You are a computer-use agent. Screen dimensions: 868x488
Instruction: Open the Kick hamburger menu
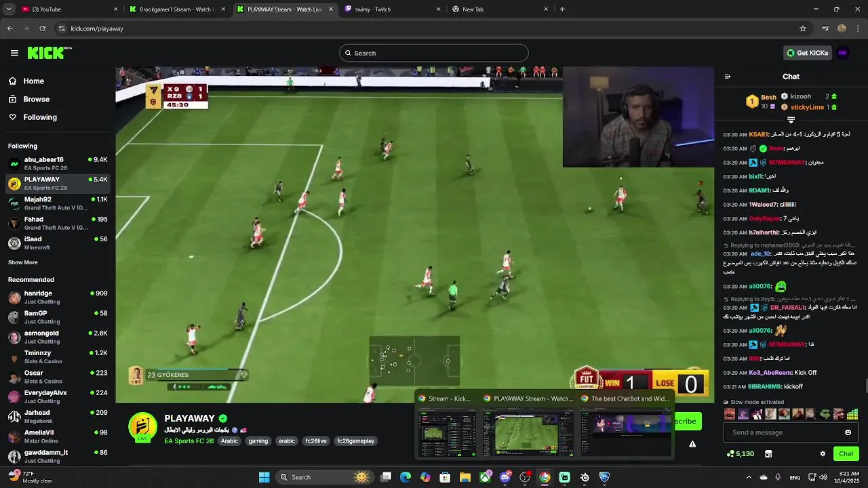14,53
